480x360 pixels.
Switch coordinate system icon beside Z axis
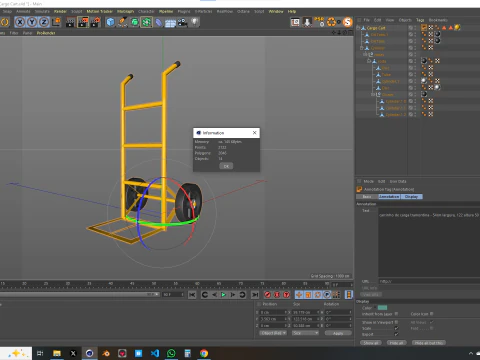[56, 22]
